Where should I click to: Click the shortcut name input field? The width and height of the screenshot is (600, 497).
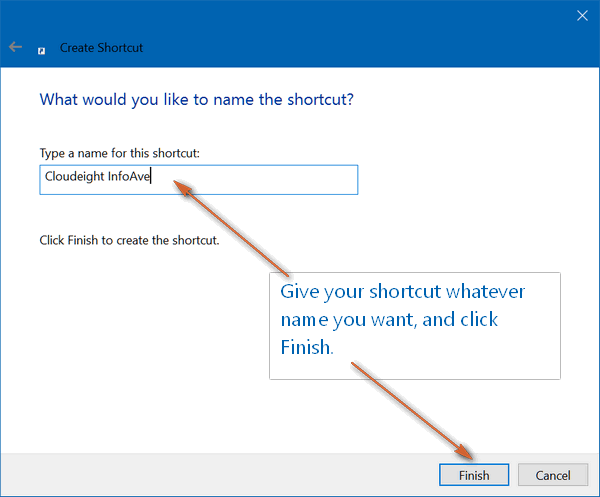pos(199,180)
